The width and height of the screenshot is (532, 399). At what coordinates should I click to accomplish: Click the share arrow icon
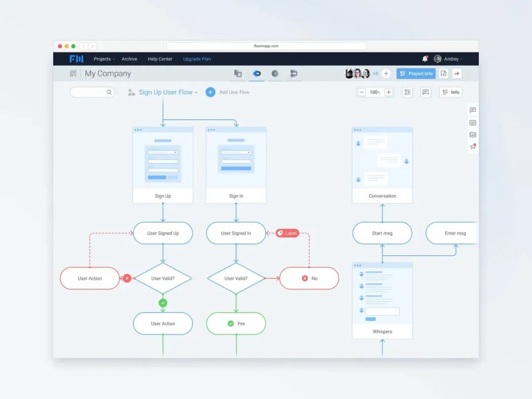457,73
